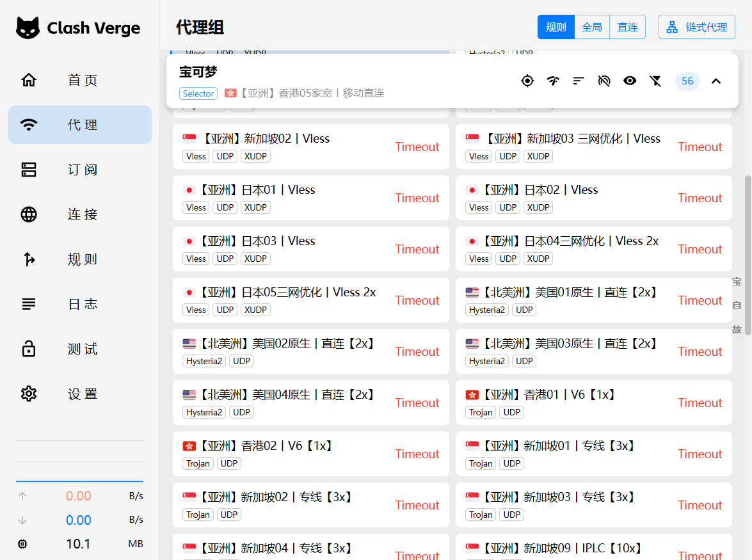Retest Timeout of 香港01 | V6
The height and width of the screenshot is (560, 752).
pyautogui.click(x=700, y=403)
